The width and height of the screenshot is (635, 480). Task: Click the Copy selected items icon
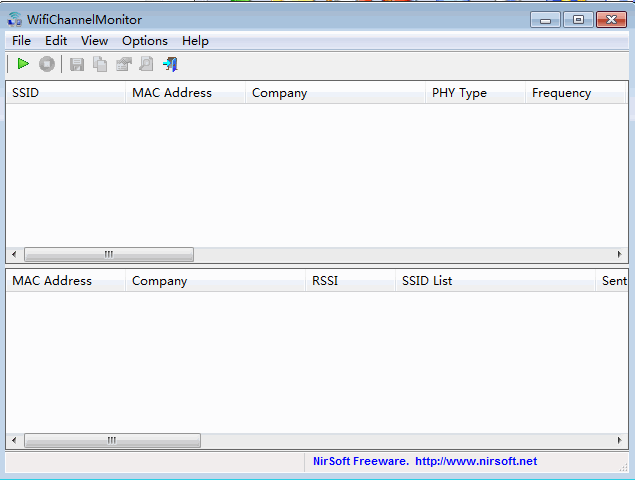click(x=100, y=64)
